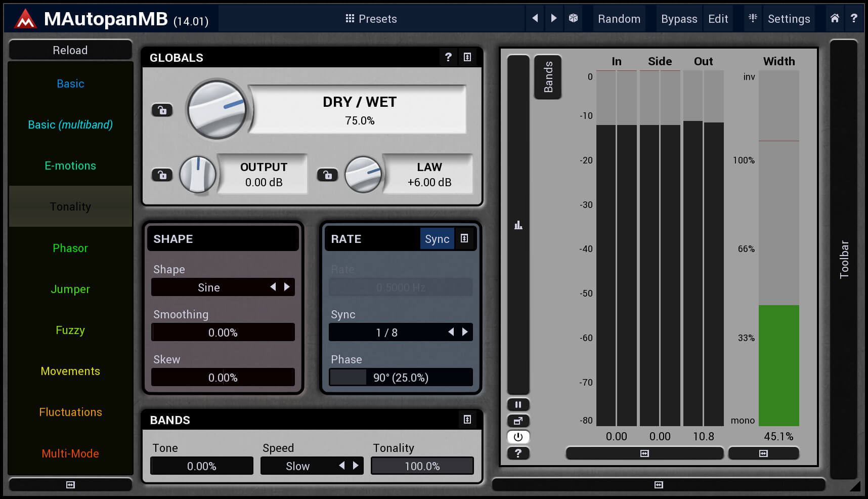The height and width of the screenshot is (499, 868).
Task: Go to the next preset arrow
Action: 553,18
